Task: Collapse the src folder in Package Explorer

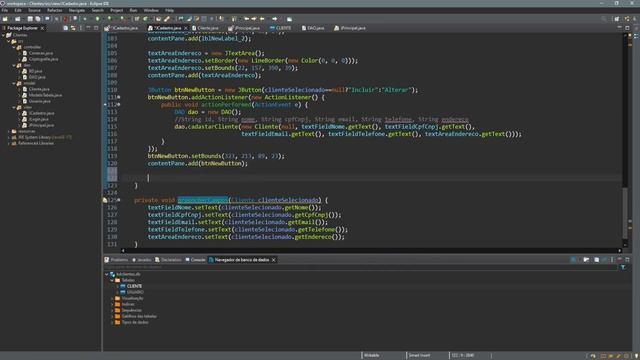Action: 9,41
